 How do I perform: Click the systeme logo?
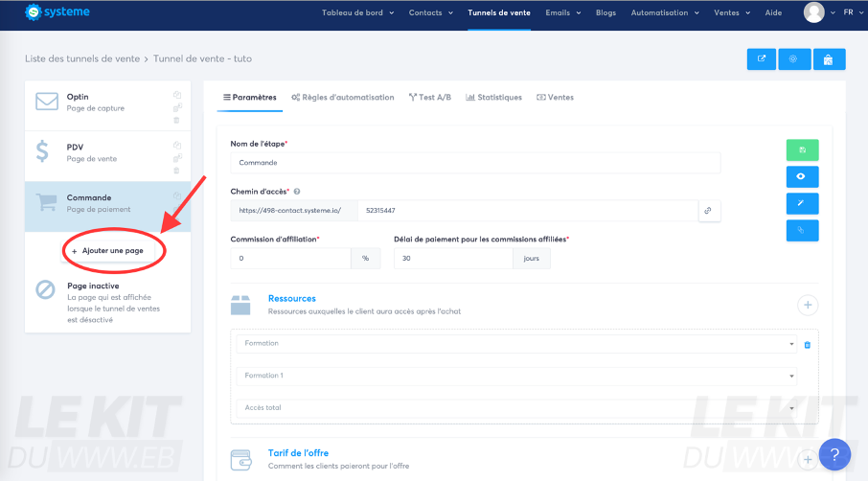57,11
